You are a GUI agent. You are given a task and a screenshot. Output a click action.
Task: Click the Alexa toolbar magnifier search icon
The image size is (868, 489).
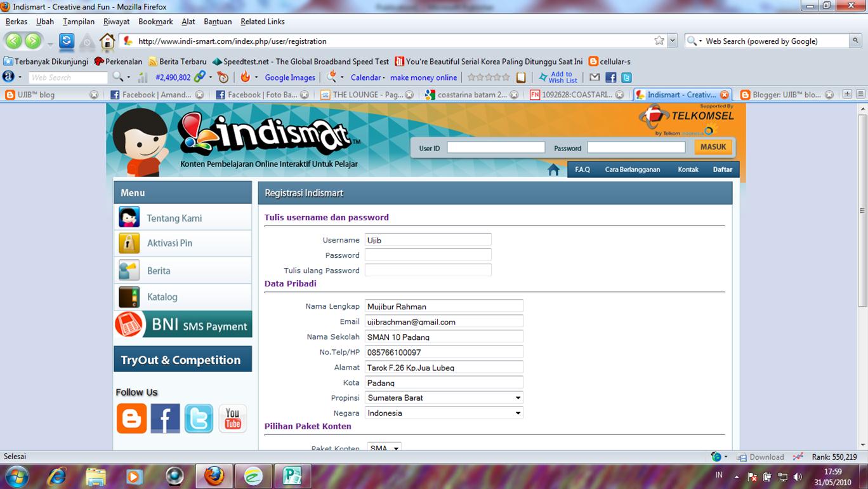pos(118,77)
